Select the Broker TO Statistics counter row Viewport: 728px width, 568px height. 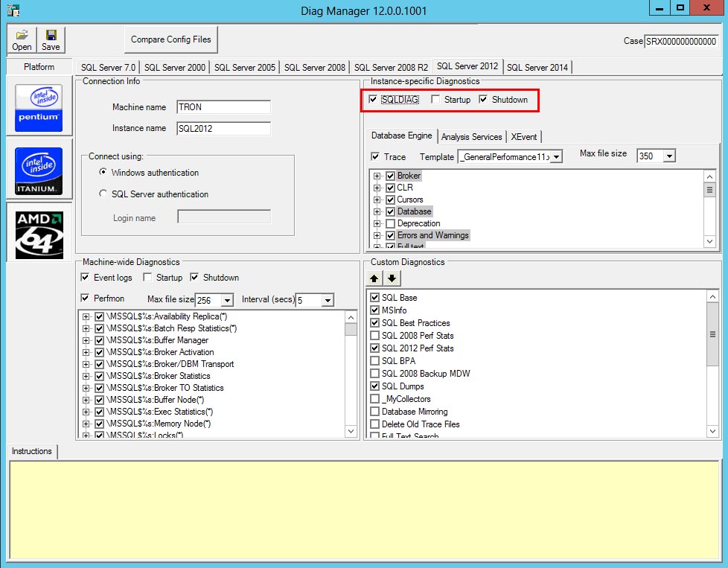pyautogui.click(x=165, y=388)
